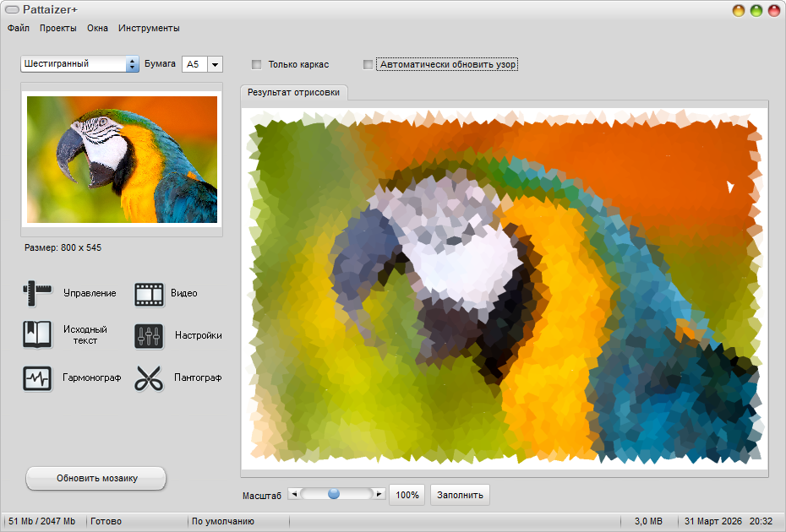Toggle Автоматически обновить узор checkbox
This screenshot has height=532, width=786.
coord(368,64)
